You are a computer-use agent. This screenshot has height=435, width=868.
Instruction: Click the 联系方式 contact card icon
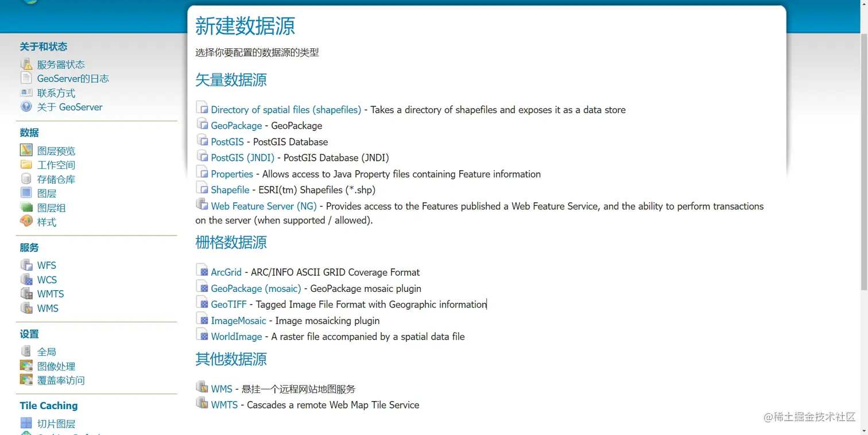pyautogui.click(x=26, y=93)
